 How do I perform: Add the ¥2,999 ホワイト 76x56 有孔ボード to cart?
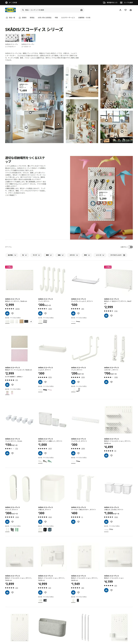click(7, 313)
